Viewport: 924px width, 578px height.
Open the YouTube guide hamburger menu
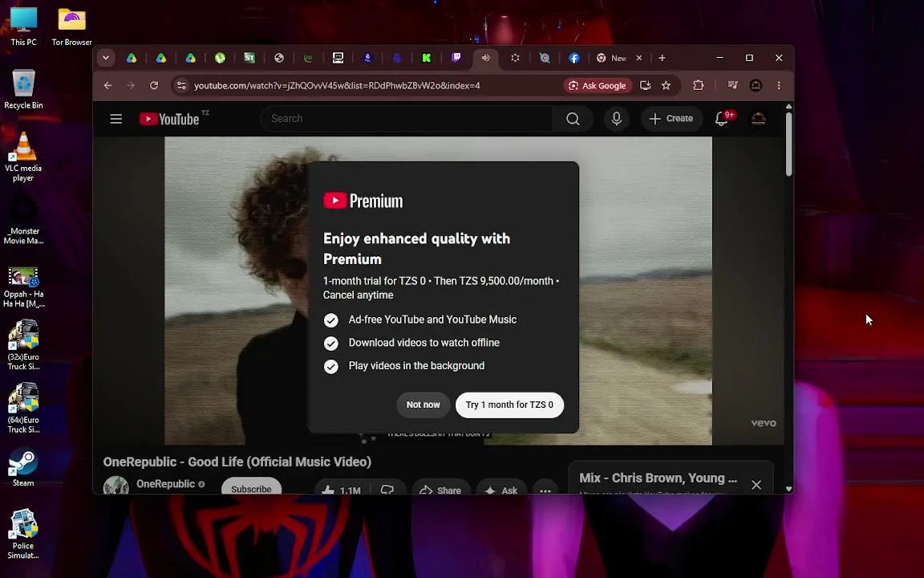(116, 119)
